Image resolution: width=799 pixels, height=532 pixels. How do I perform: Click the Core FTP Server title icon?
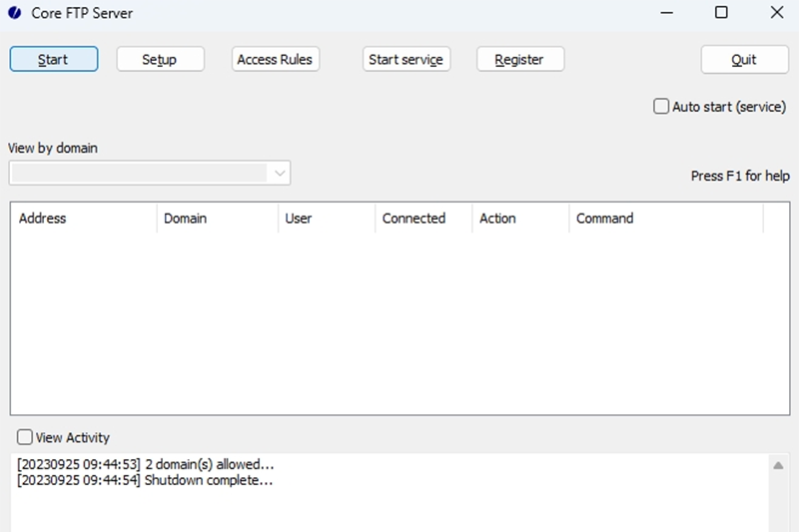[15, 13]
